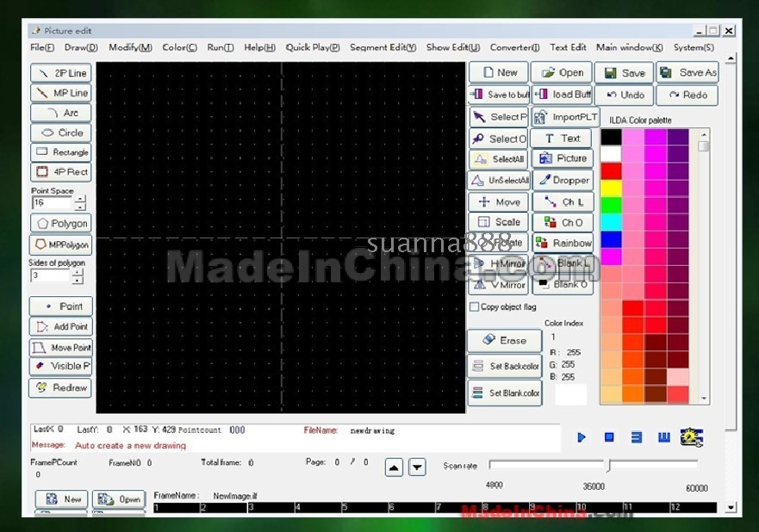Save drawing to buffer

pyautogui.click(x=499, y=95)
